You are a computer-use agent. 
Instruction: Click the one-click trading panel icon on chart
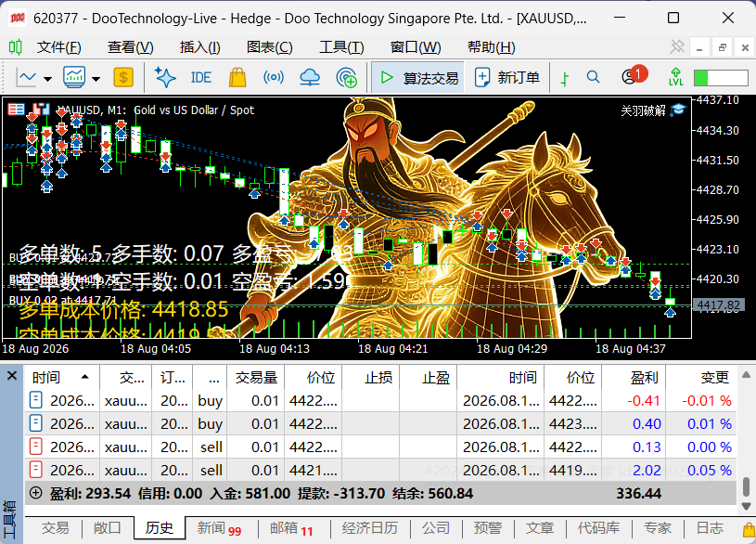tap(41, 110)
